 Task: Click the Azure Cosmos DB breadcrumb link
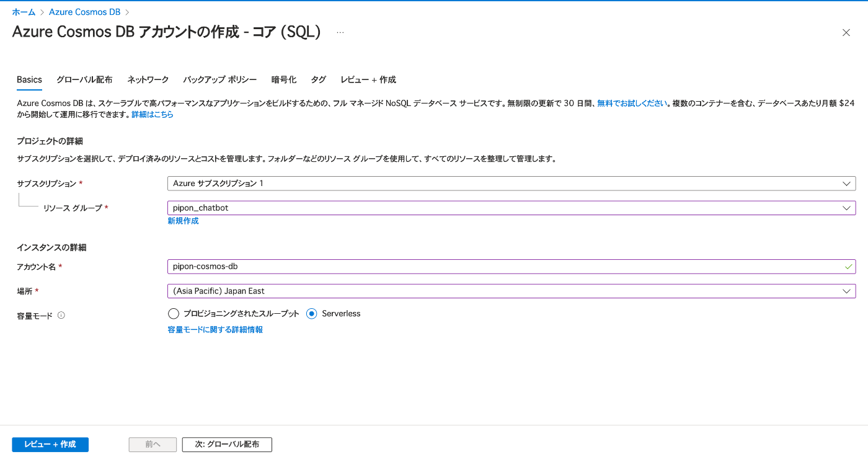pos(85,12)
